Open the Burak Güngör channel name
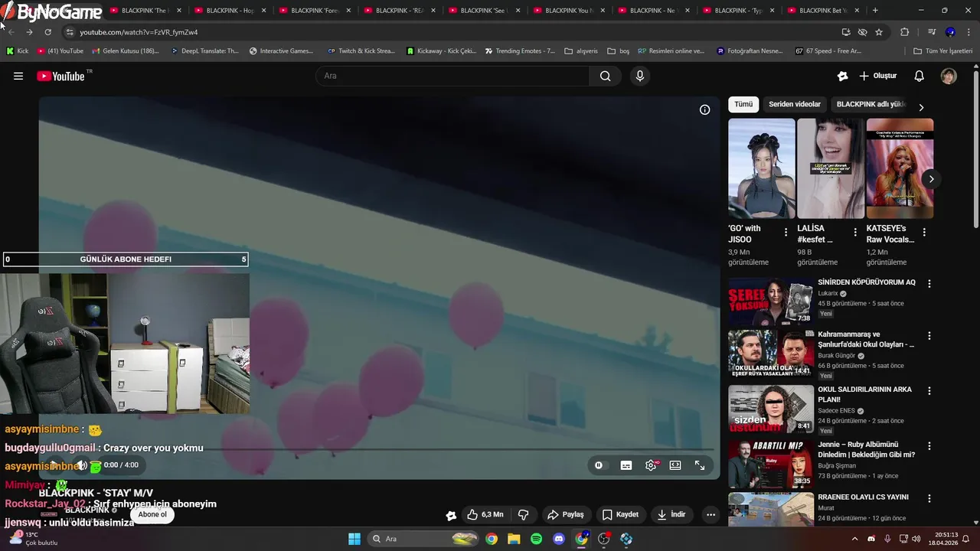This screenshot has width=980, height=551. click(836, 356)
